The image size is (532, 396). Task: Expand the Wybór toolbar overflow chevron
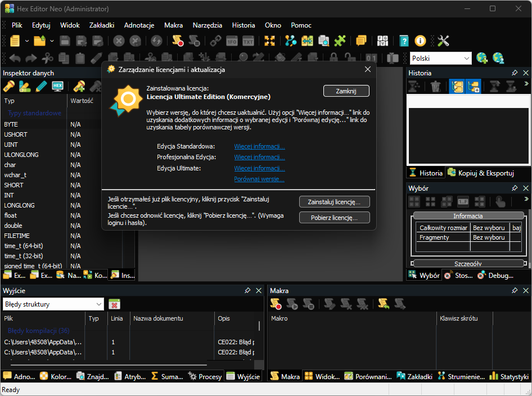coord(526,199)
